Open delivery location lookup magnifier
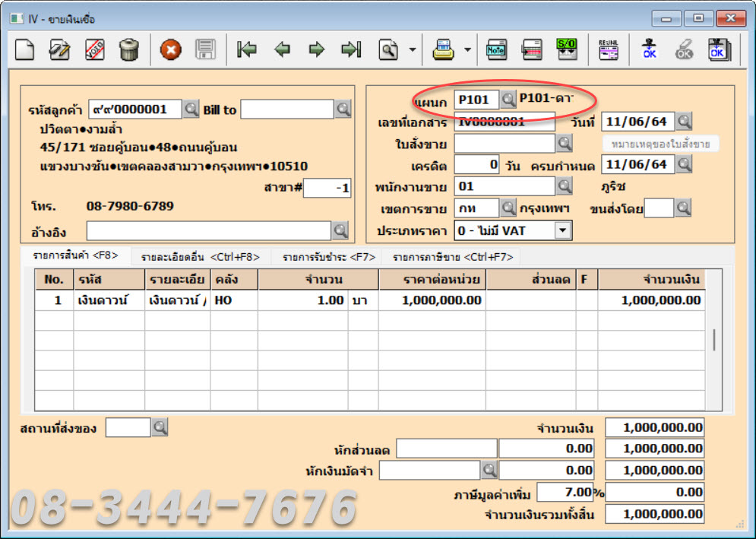 tap(160, 427)
